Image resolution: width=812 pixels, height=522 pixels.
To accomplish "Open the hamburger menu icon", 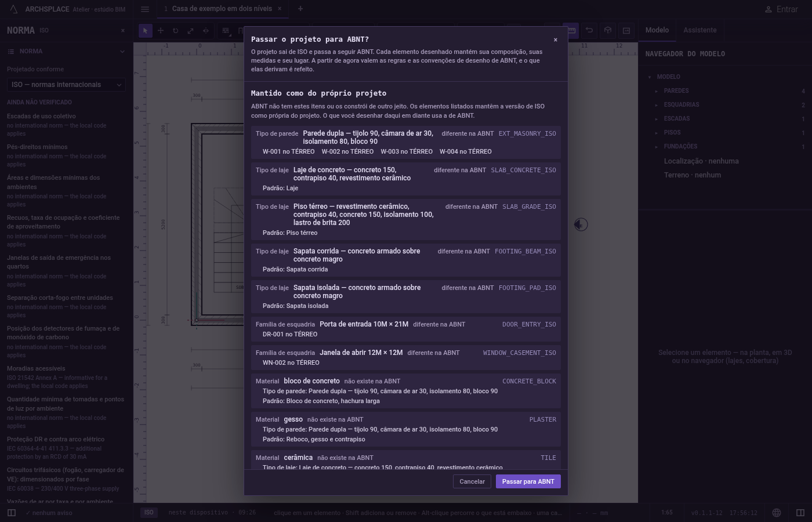I will tap(145, 9).
